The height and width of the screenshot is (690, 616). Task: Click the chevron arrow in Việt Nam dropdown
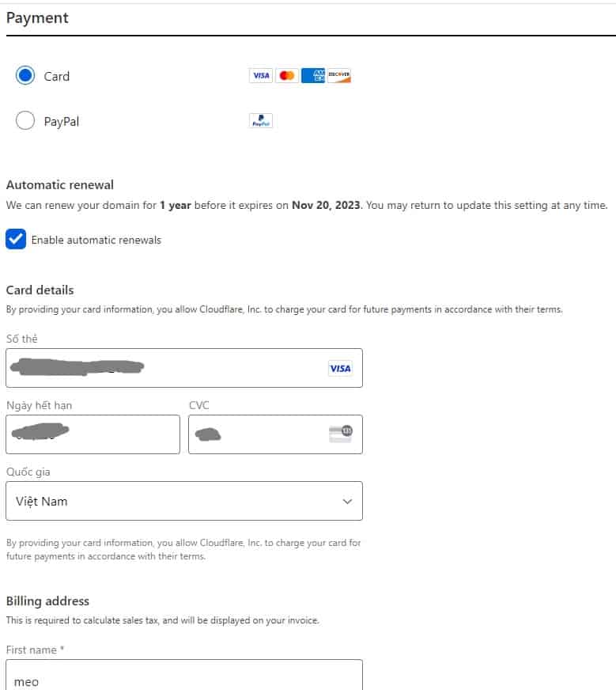click(x=346, y=502)
